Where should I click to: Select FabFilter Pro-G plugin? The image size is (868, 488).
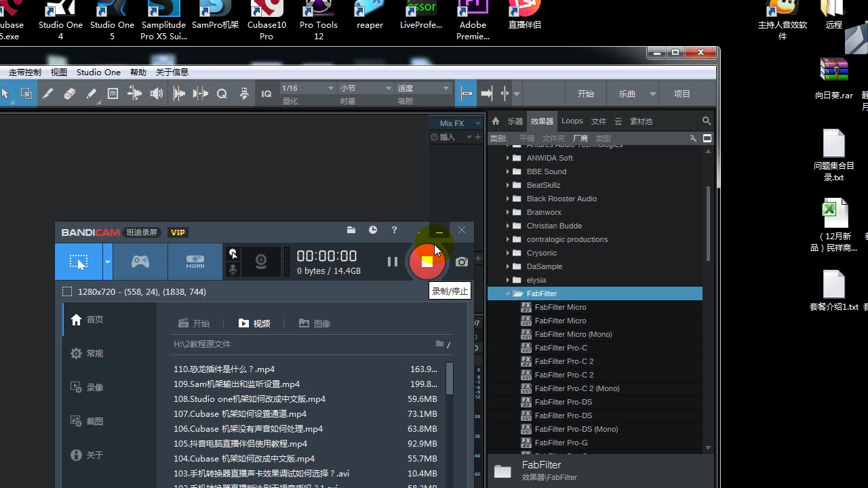click(x=561, y=443)
